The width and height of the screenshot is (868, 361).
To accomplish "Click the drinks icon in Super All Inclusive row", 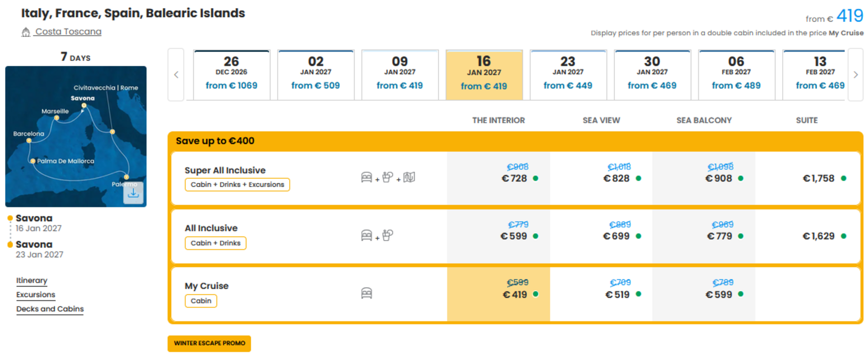I will 388,177.
